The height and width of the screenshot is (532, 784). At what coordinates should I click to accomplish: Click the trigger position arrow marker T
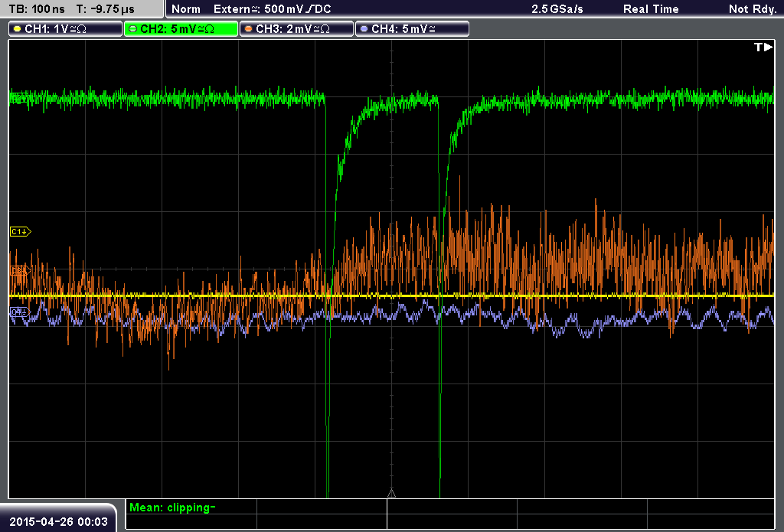pyautogui.click(x=763, y=47)
